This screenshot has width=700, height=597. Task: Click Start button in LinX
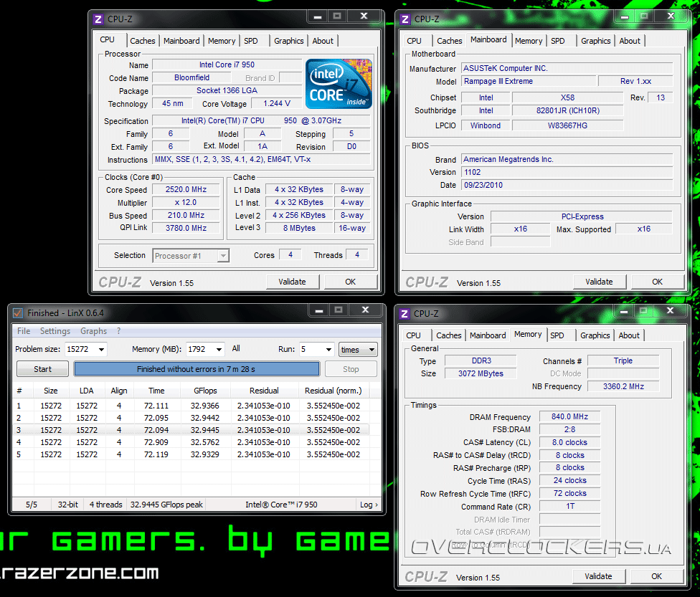(42, 369)
